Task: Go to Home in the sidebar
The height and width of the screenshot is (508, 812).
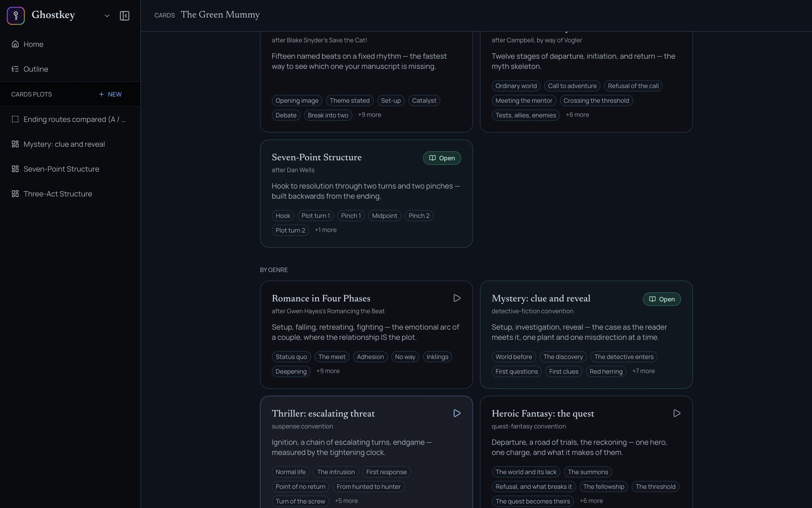Action: [70, 44]
